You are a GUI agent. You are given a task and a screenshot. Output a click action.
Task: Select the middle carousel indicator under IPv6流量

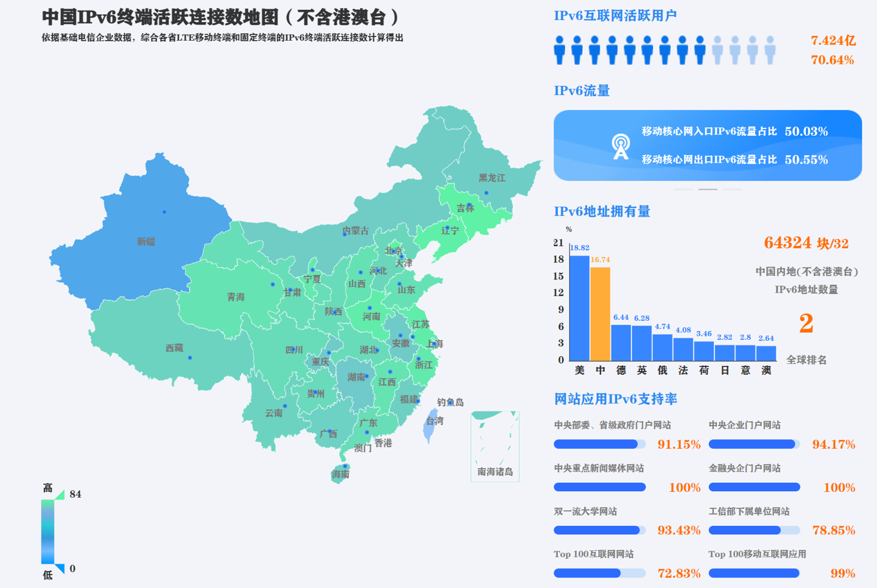click(708, 189)
